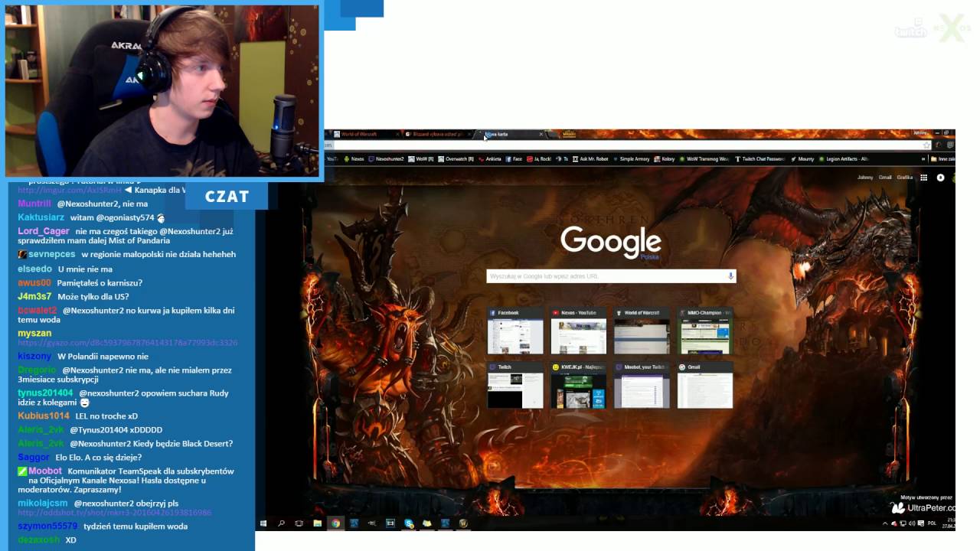Viewport: 980px width, 551px height.
Task: Click the Chrome icon in the taskbar
Action: coord(335,523)
